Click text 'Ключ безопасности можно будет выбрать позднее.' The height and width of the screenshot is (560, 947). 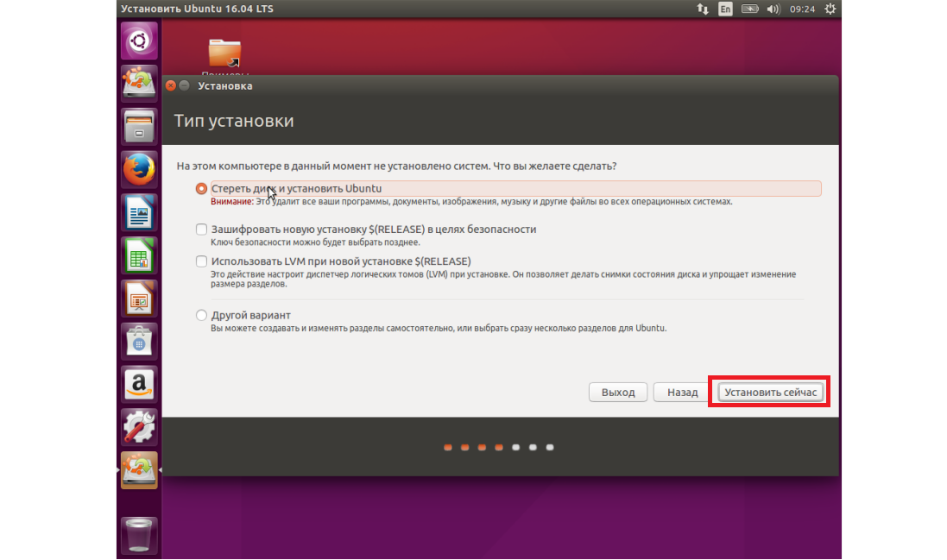pos(315,242)
